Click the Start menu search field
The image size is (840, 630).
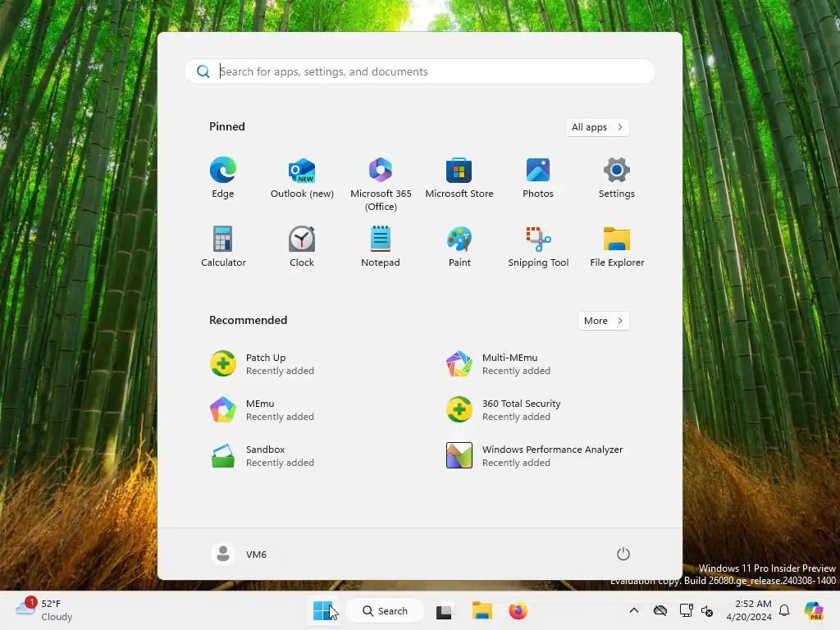tap(419, 71)
